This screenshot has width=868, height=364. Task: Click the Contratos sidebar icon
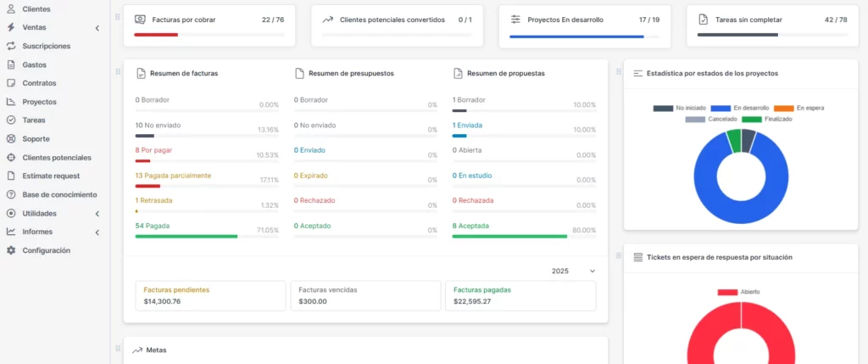click(x=11, y=83)
